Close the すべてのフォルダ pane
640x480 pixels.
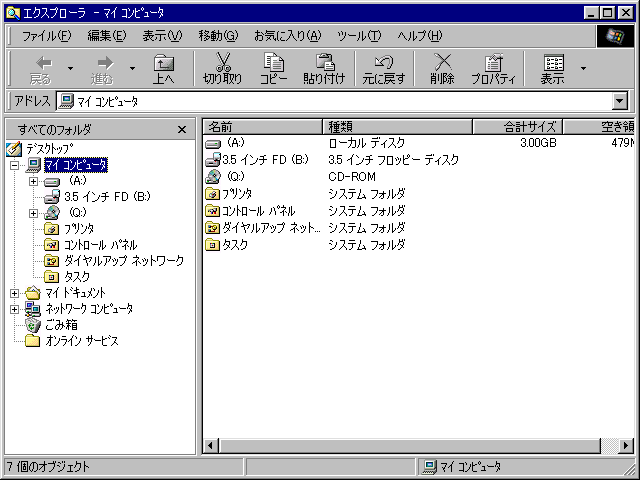point(182,130)
